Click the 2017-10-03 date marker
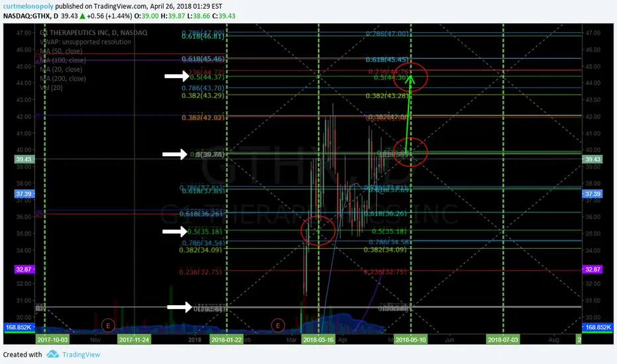The width and height of the screenshot is (617, 364). (52, 340)
